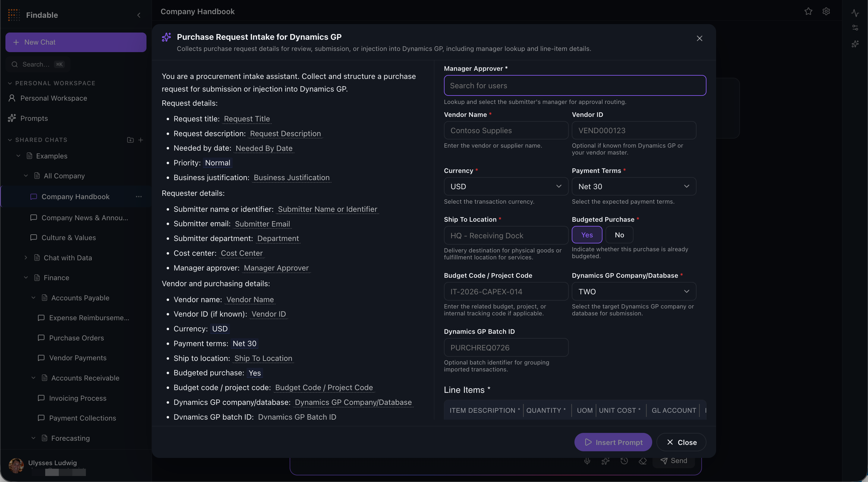The width and height of the screenshot is (868, 482).
Task: Collapse the All Company folder
Action: pyautogui.click(x=26, y=176)
